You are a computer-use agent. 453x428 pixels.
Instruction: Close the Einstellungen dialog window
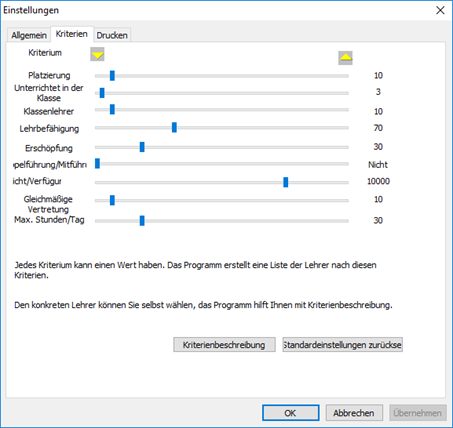tap(440, 10)
